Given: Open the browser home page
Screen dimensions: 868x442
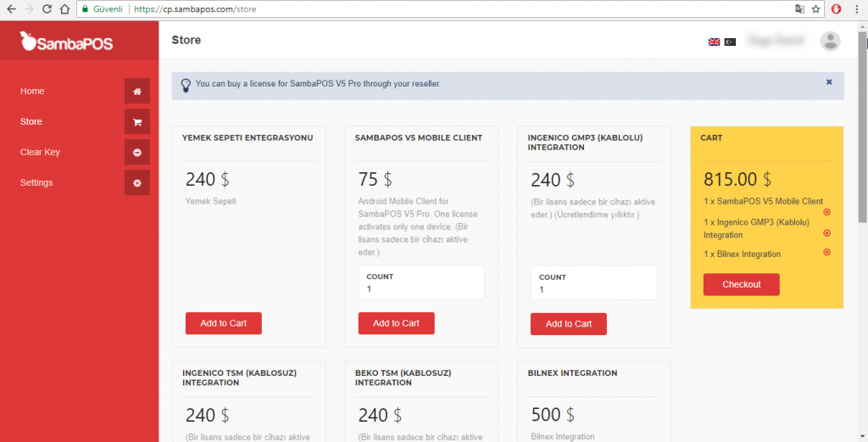Looking at the screenshot, I should tap(64, 8).
